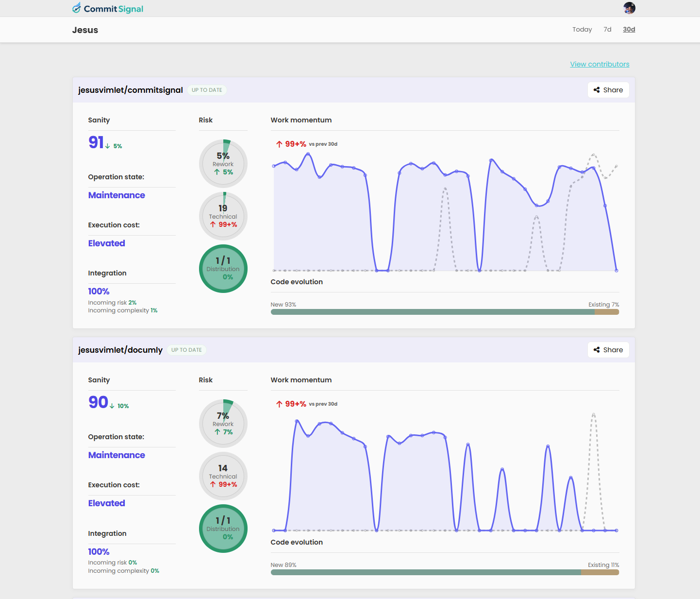Click Incoming risk 0% text
Image resolution: width=700 pixels, height=599 pixels.
[113, 563]
